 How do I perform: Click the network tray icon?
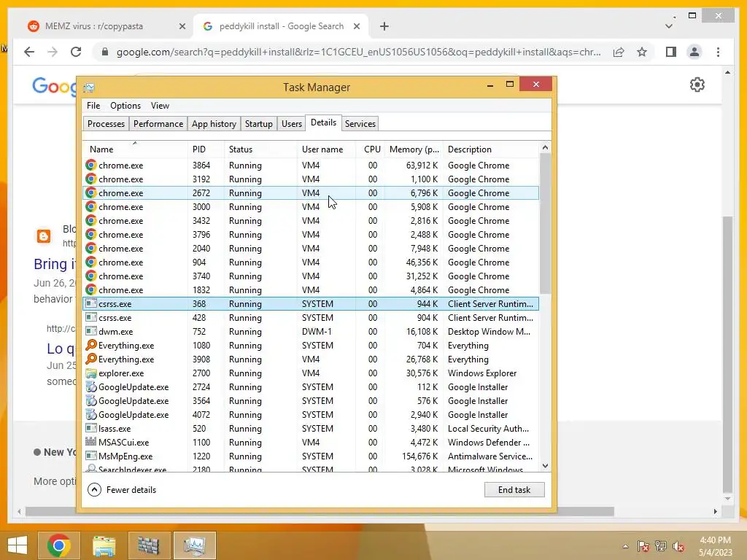(661, 546)
